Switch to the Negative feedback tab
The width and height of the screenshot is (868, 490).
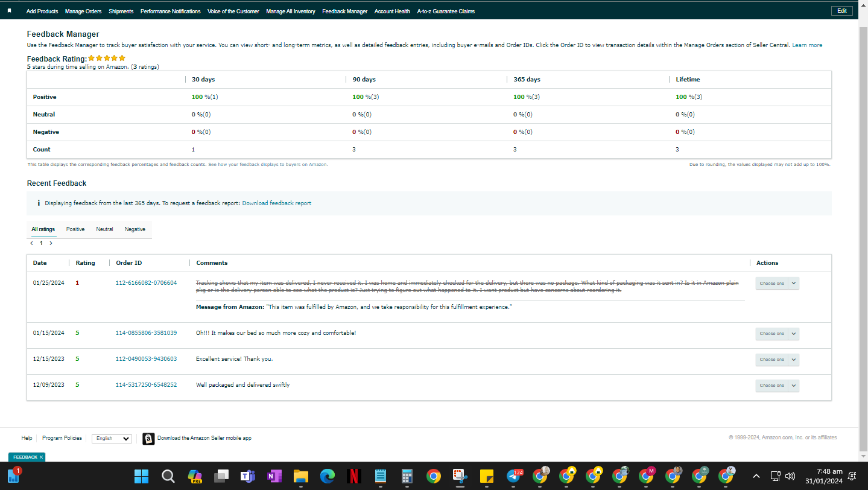(135, 229)
